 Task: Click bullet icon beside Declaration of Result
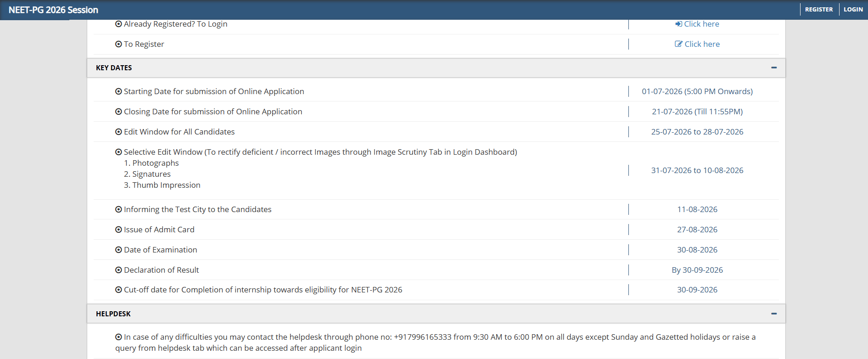118,270
